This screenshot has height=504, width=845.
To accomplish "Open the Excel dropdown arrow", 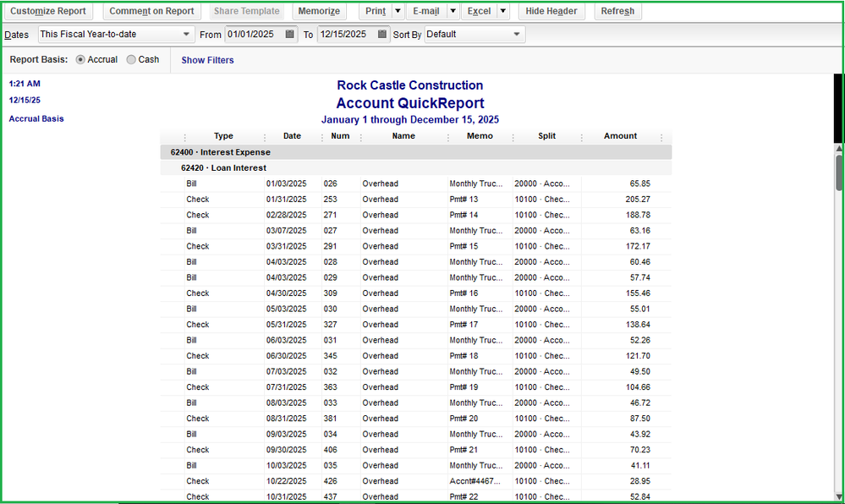I will pyautogui.click(x=502, y=11).
